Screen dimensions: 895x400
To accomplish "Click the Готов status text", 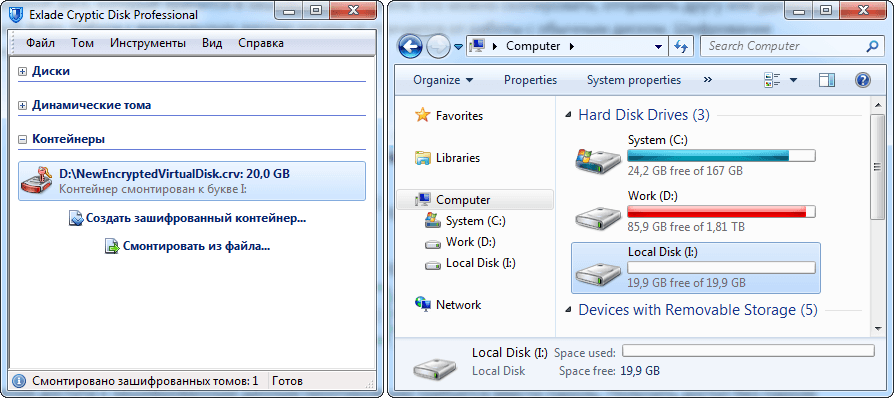I will tap(288, 381).
